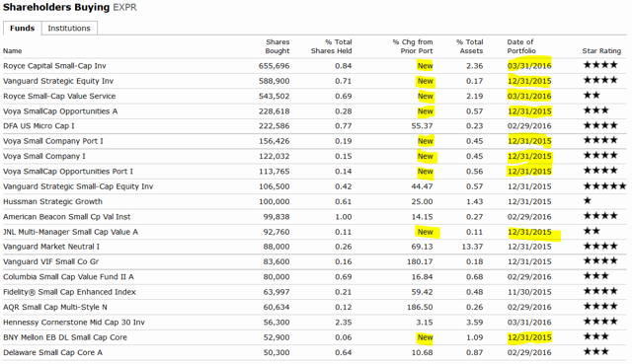Click the 186.50 percent change value
Viewport: 632px width, 364px height.
(x=420, y=307)
